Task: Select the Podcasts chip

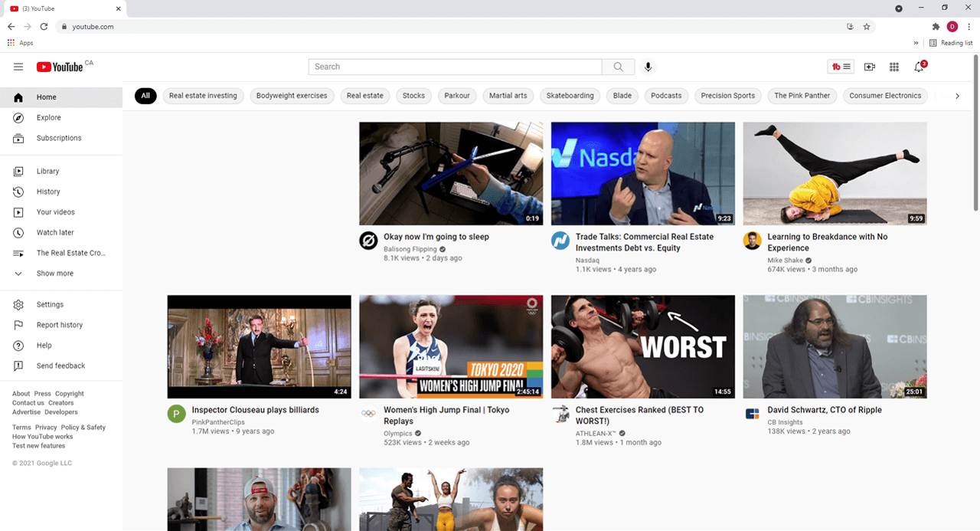Action: pos(666,96)
